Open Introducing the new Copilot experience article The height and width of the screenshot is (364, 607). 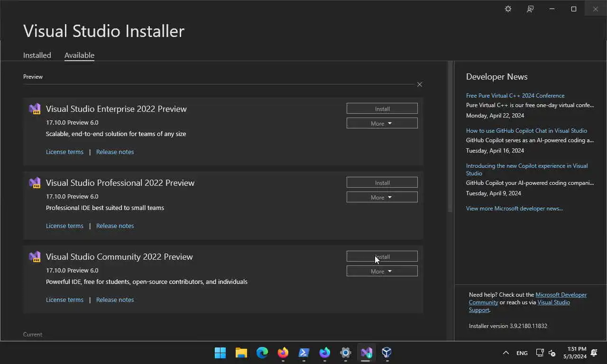pyautogui.click(x=527, y=169)
